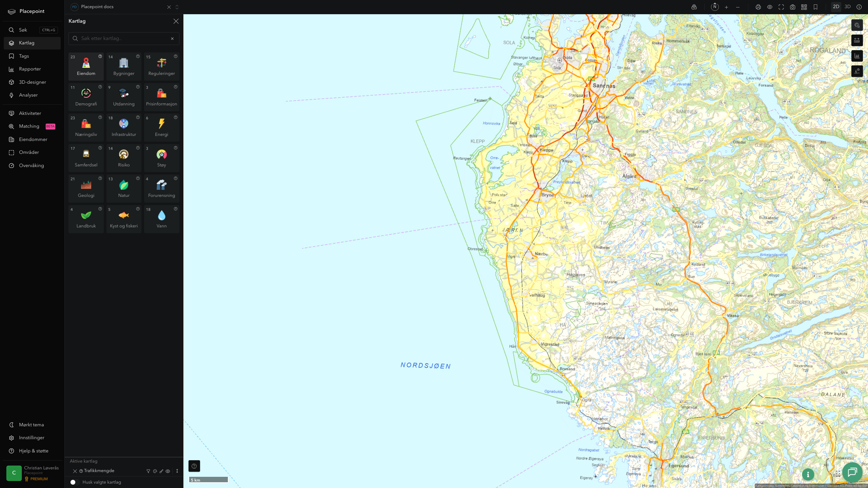Take a map screenshot with the camera icon
The width and height of the screenshot is (868, 488).
point(793,7)
